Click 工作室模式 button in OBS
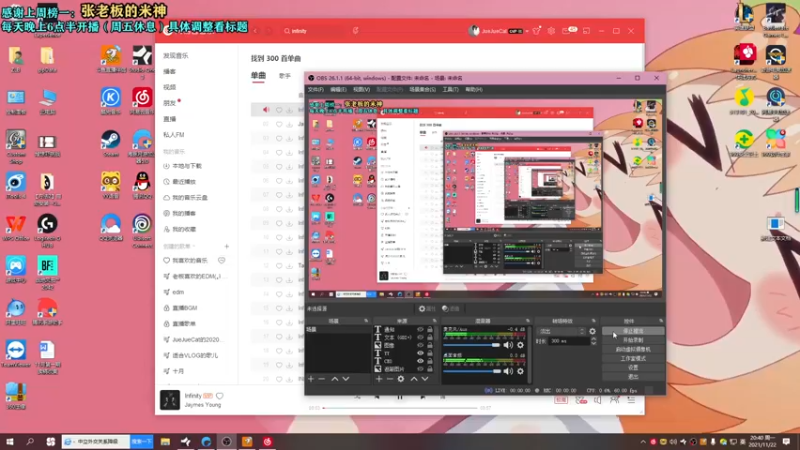The height and width of the screenshot is (450, 800). coord(633,358)
